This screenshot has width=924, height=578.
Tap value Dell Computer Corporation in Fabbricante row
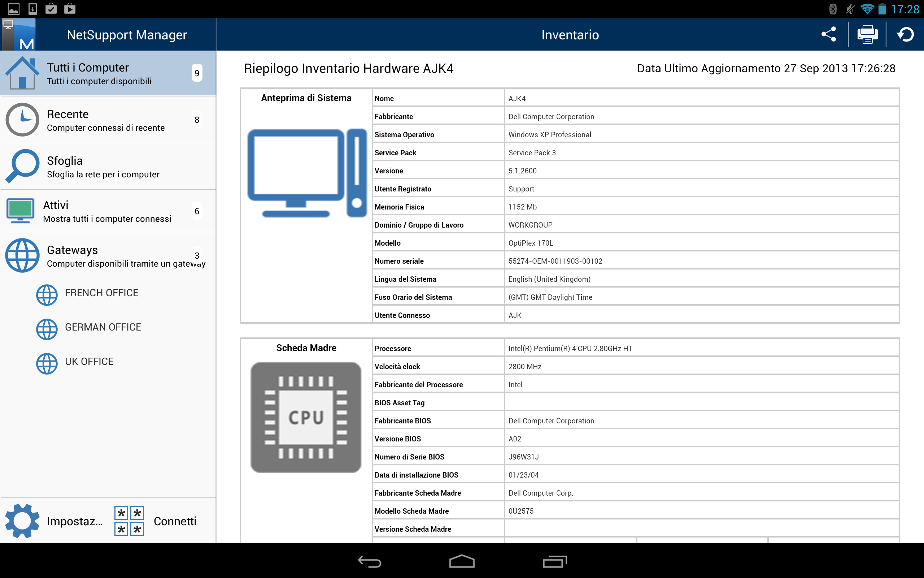(551, 117)
